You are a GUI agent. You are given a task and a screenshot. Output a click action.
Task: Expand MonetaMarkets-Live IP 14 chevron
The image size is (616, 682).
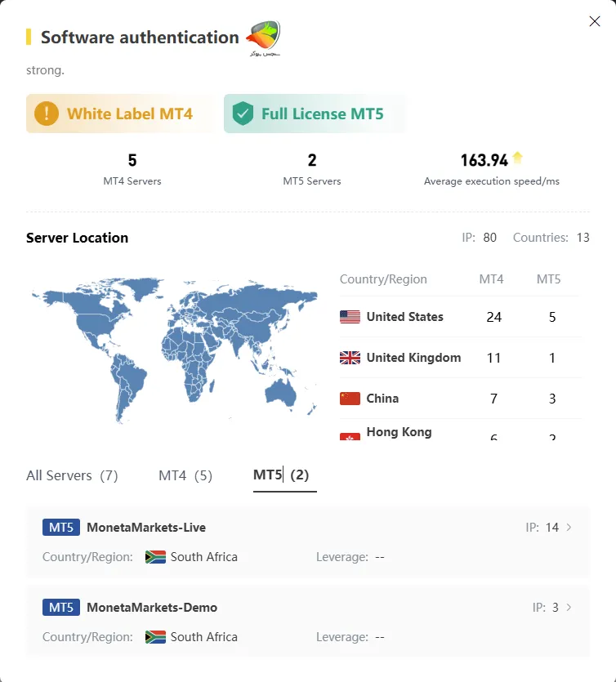(x=569, y=528)
